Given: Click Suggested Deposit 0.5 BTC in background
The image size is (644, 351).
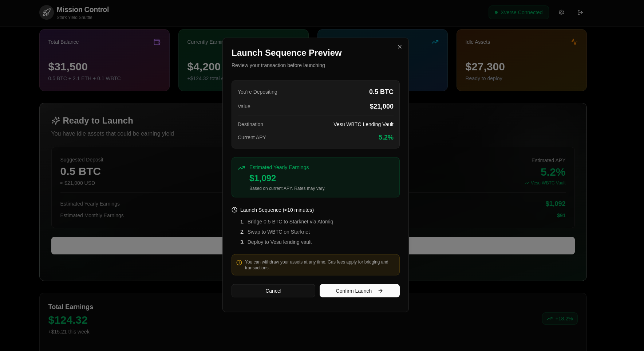Looking at the screenshot, I should coord(80,171).
